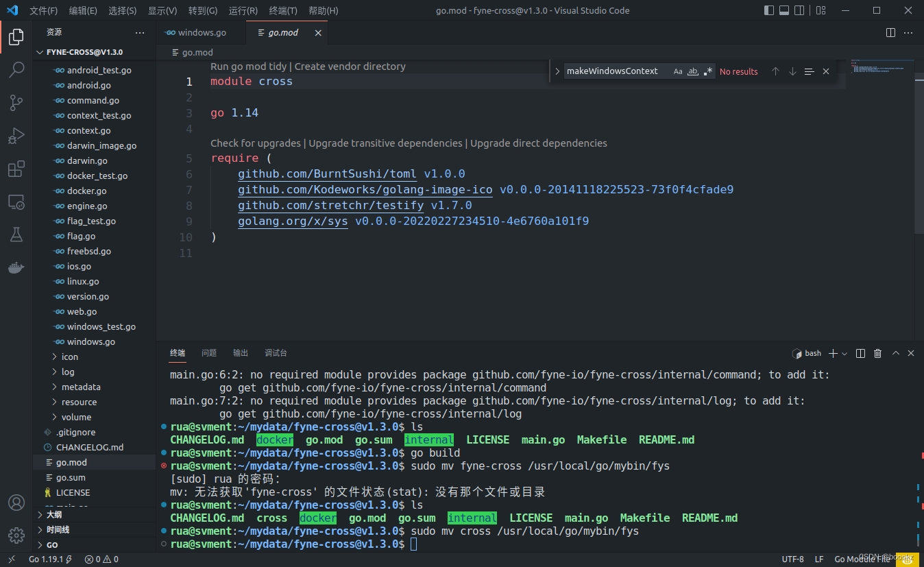This screenshot has width=924, height=567.
Task: Expand the resource folder
Action: [x=94, y=402]
